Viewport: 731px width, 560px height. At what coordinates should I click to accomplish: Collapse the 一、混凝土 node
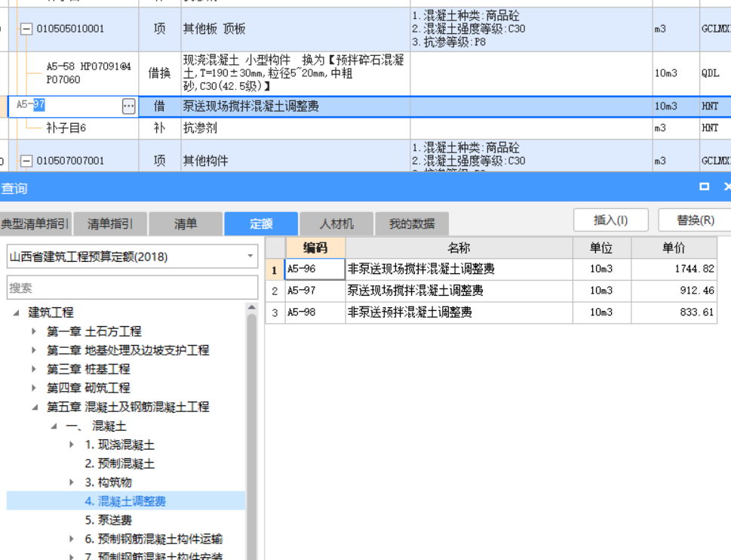coord(54,426)
